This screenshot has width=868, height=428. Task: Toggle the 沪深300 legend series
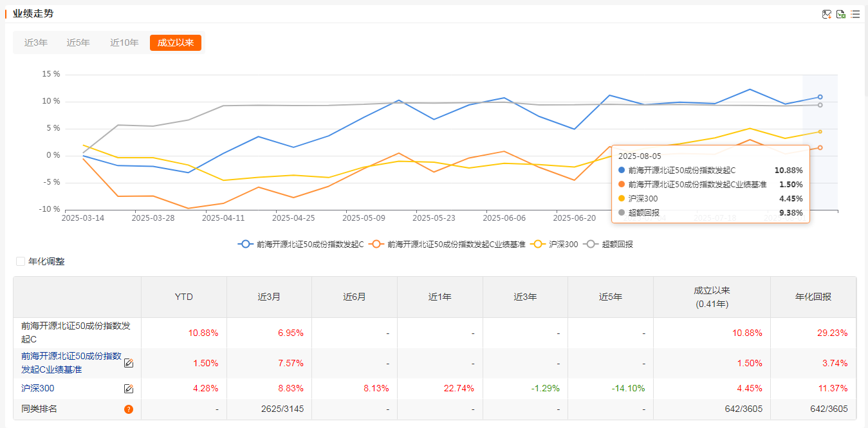coord(555,245)
